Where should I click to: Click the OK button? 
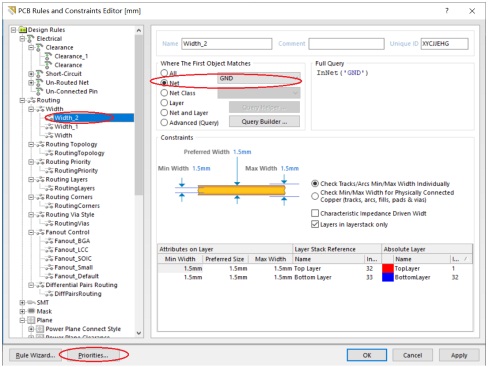coord(367,355)
